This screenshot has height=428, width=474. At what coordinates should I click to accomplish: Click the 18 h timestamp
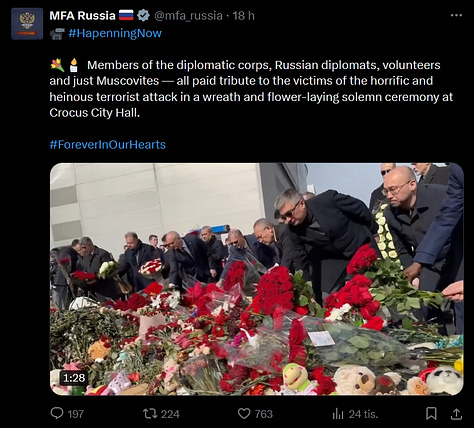[243, 15]
